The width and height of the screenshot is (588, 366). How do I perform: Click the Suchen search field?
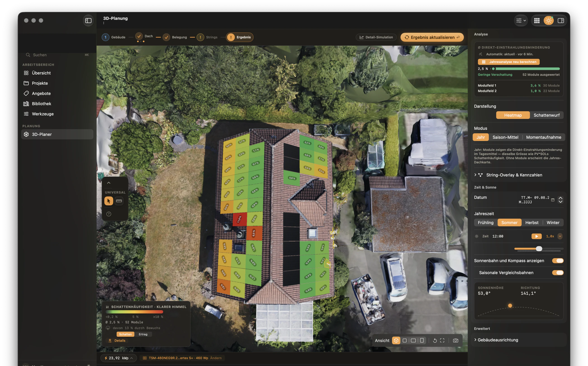(x=57, y=55)
